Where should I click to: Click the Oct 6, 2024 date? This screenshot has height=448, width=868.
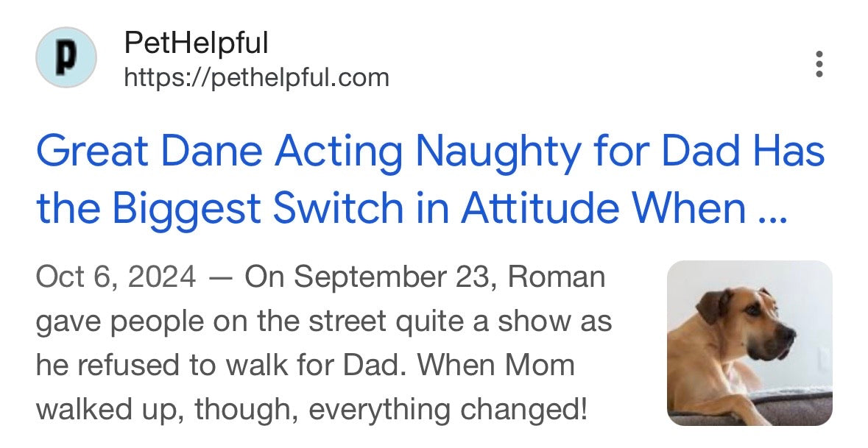pos(116,278)
